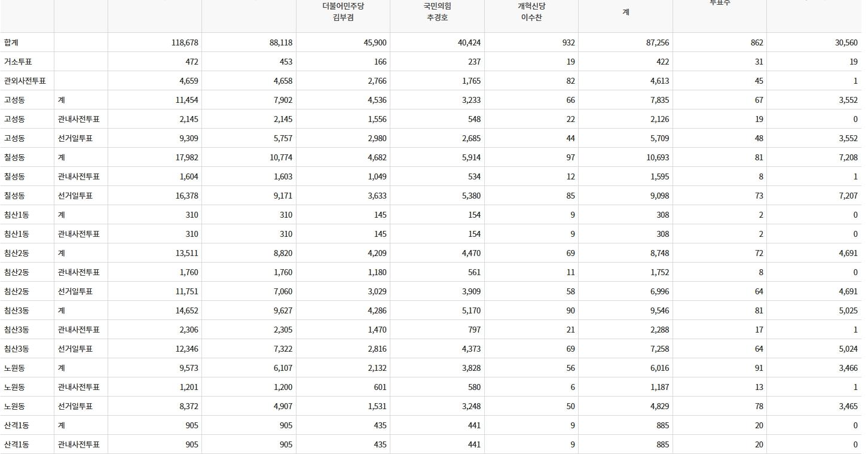Click the 고성동 계 total voters 11,454
The width and height of the screenshot is (868, 454).
[x=187, y=100]
